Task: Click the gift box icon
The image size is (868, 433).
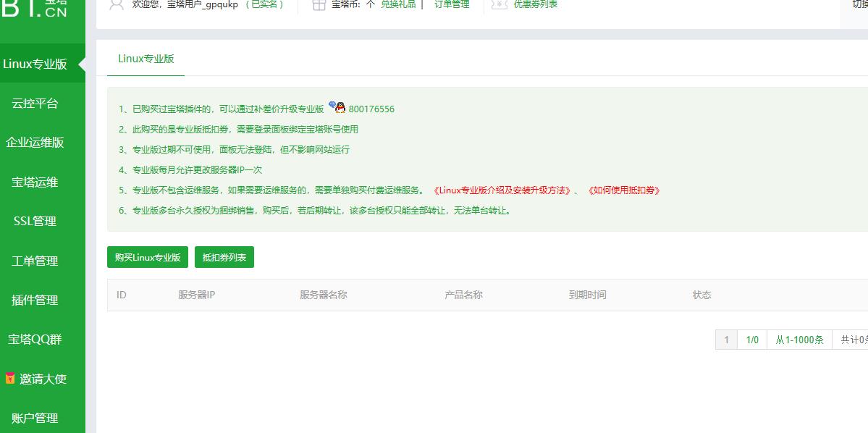Action: [x=319, y=4]
